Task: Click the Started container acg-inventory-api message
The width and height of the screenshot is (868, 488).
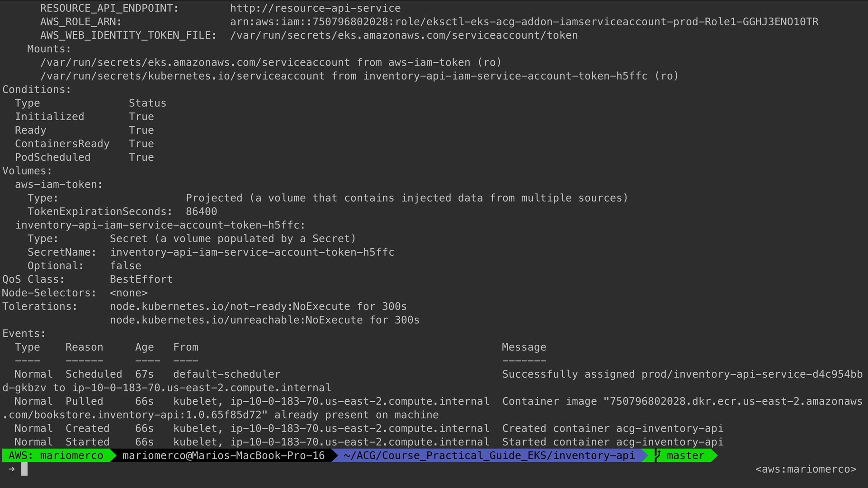Action: pyautogui.click(x=613, y=442)
